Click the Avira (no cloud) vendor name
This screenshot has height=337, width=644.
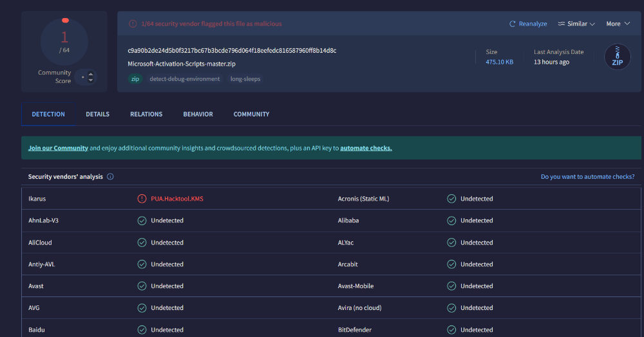click(x=359, y=308)
